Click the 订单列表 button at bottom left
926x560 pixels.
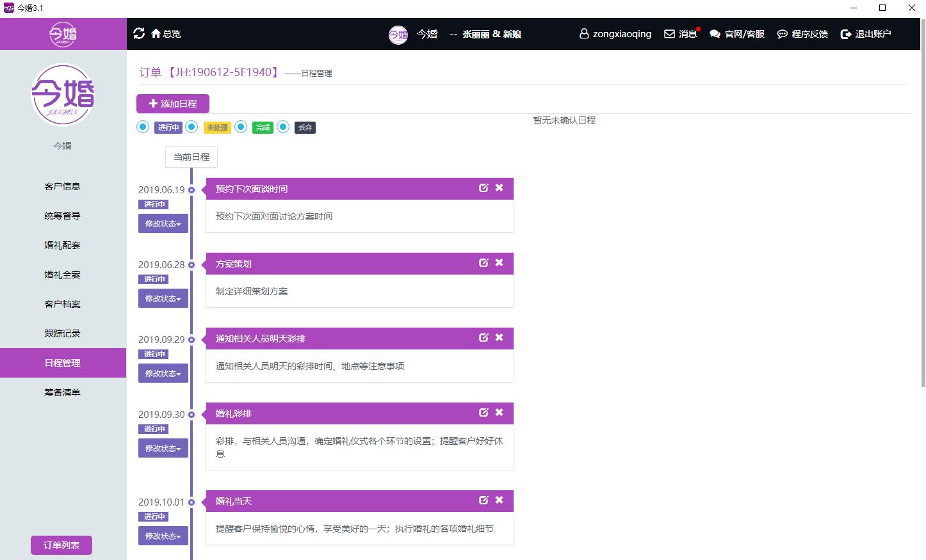61,545
